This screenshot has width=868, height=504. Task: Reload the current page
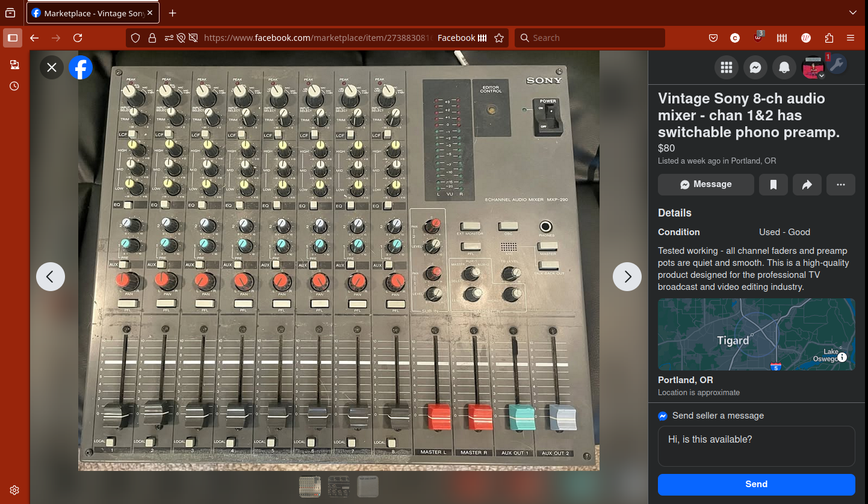point(78,38)
